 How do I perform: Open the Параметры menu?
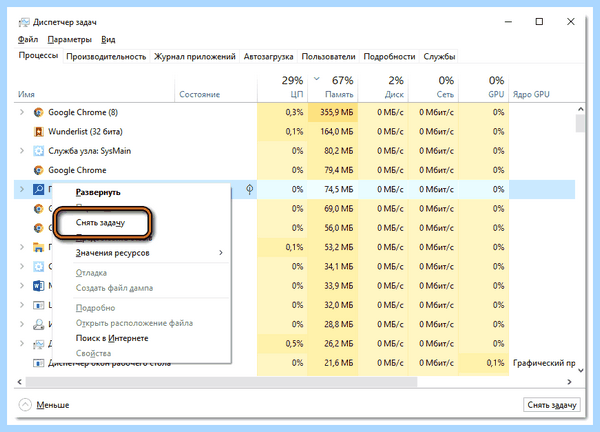(x=70, y=39)
